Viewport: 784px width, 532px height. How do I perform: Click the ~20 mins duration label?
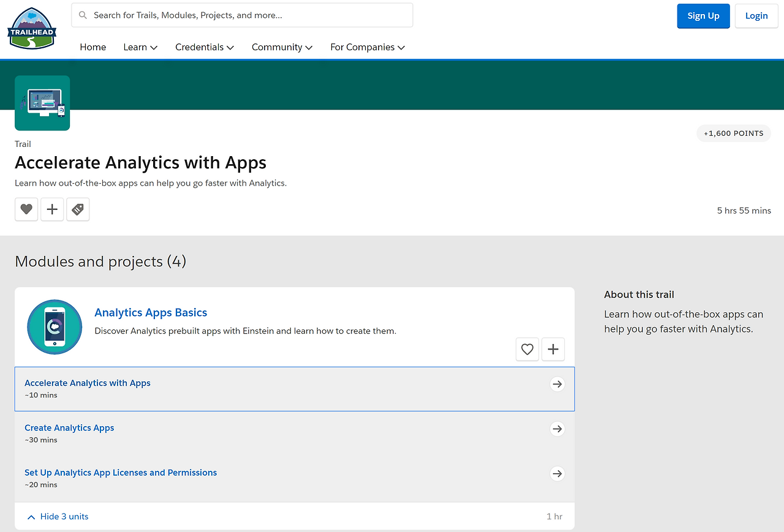click(x=41, y=485)
